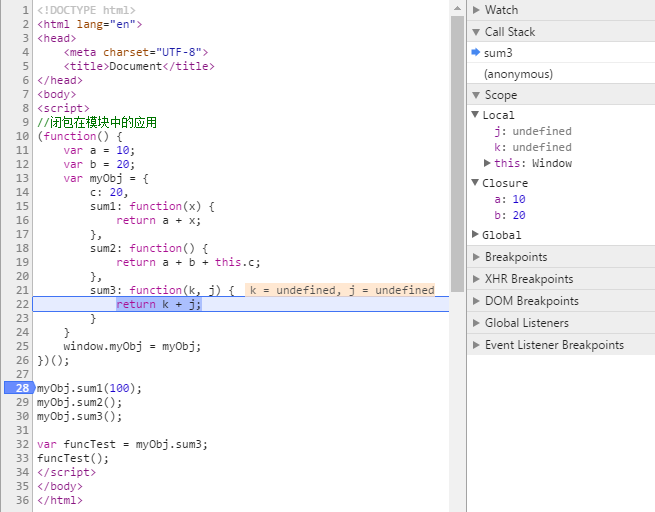
Task: Click the 'Closure' scope label
Action: tap(505, 183)
